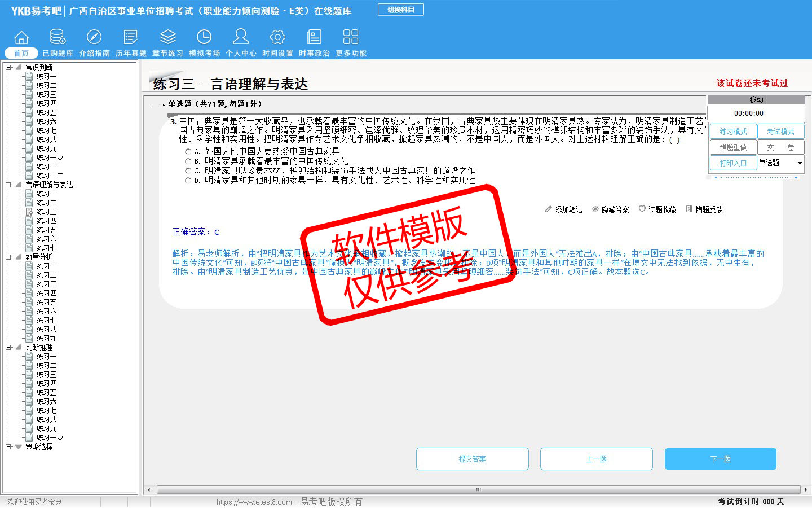Open 个人中心 user profile icon

point(241,38)
